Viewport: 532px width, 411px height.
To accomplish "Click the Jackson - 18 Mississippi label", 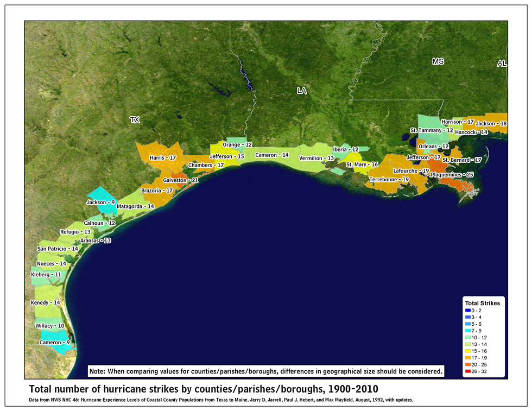I will click(491, 124).
